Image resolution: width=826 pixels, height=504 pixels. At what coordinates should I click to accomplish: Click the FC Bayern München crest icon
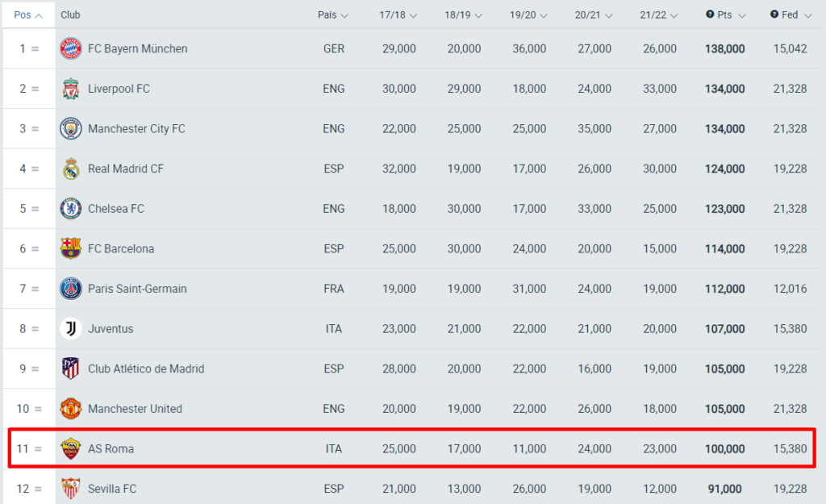71,48
